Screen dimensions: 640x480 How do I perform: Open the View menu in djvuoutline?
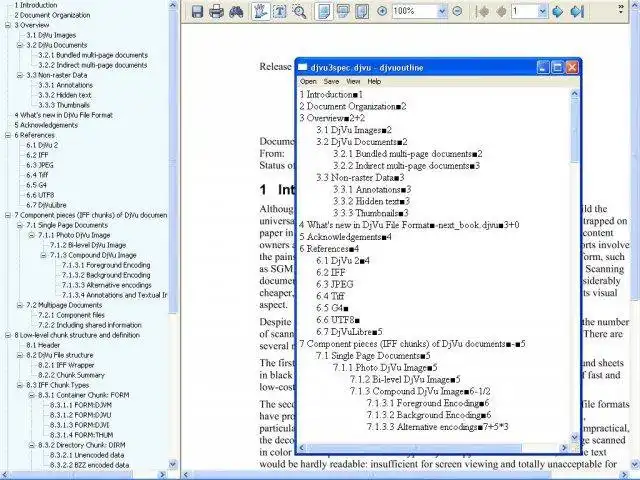[353, 82]
